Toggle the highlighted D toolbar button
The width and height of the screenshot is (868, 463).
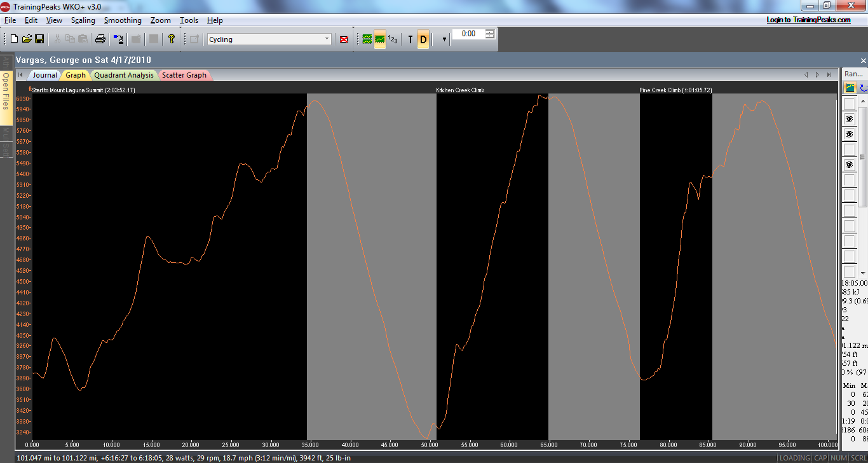[x=423, y=39]
